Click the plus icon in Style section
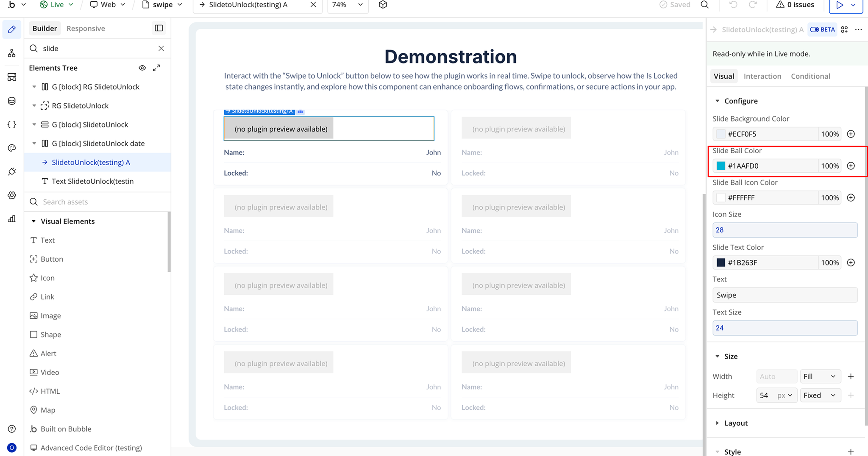Image resolution: width=868 pixels, height=456 pixels. pos(851,452)
